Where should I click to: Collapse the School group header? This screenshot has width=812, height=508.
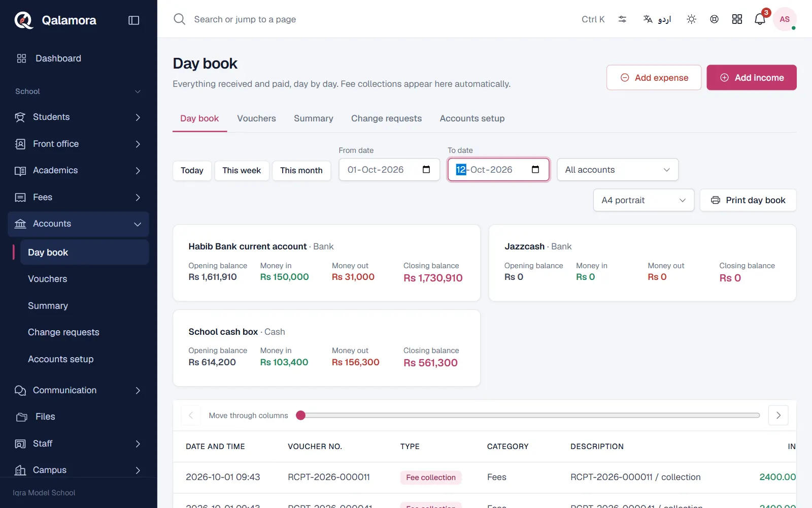coord(79,91)
